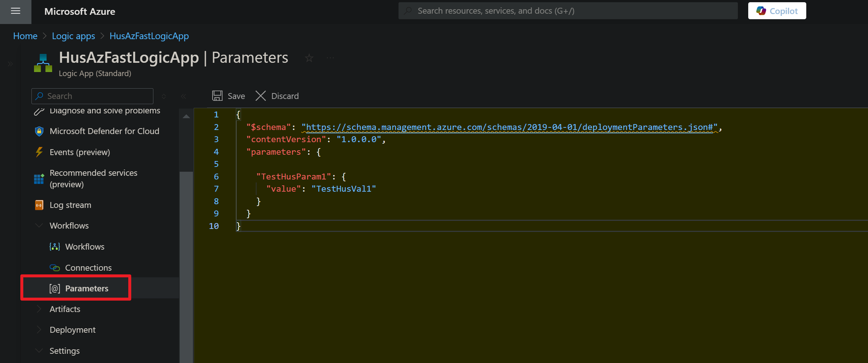Click line number 10 in editor gutter
This screenshot has width=868, height=363.
[x=214, y=226]
